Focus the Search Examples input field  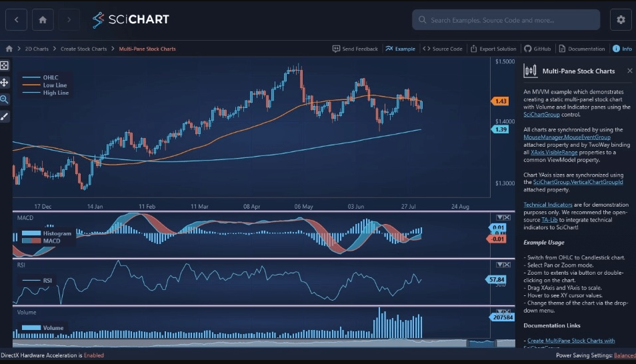pos(506,20)
